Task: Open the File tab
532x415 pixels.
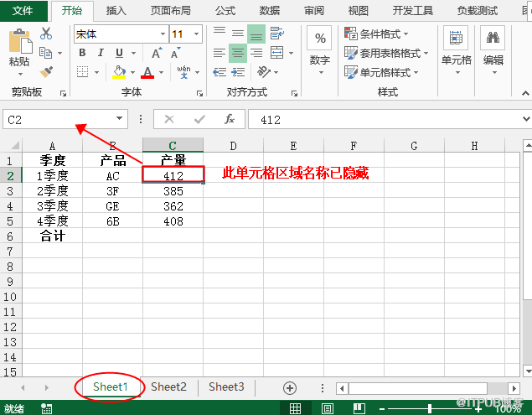Action: (x=23, y=11)
